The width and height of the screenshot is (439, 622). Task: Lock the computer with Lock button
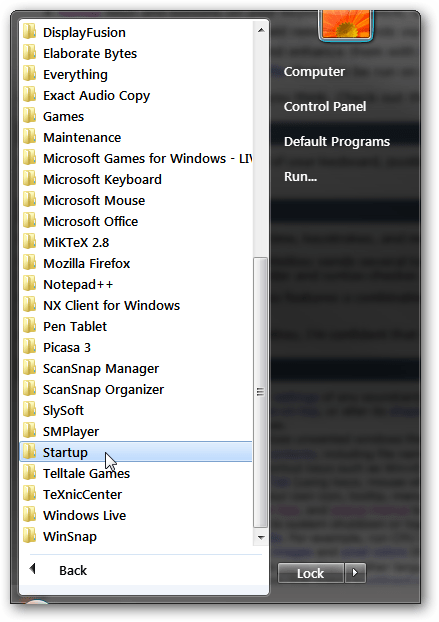(x=311, y=573)
